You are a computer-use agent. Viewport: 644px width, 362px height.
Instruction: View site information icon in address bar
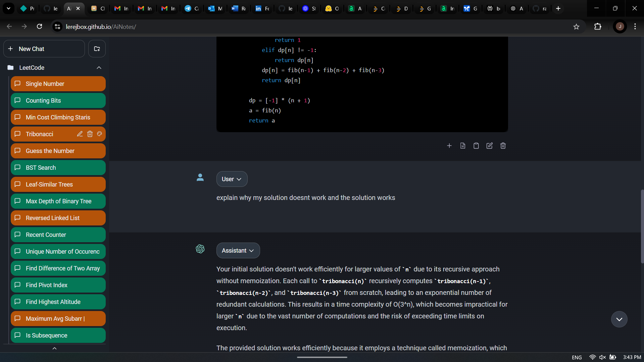coord(57,27)
